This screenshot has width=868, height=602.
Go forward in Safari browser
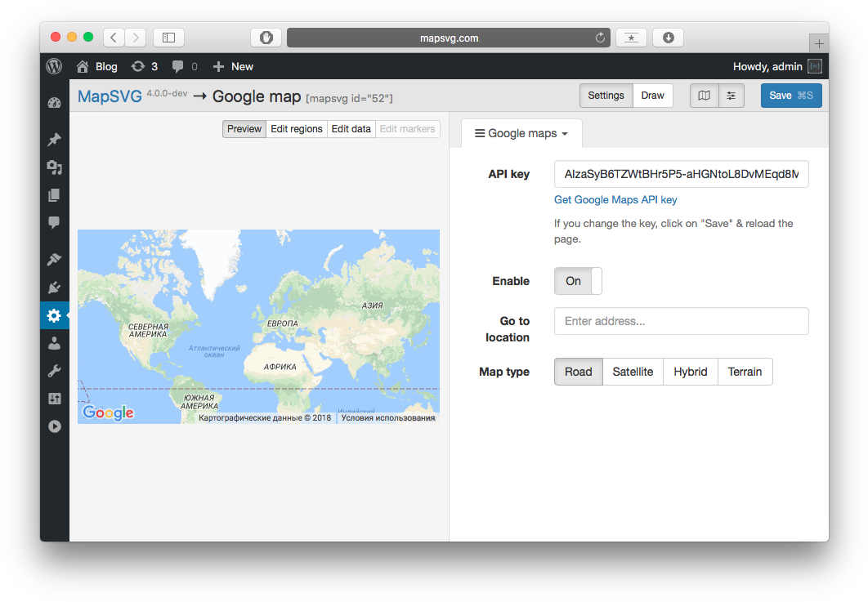pyautogui.click(x=136, y=38)
